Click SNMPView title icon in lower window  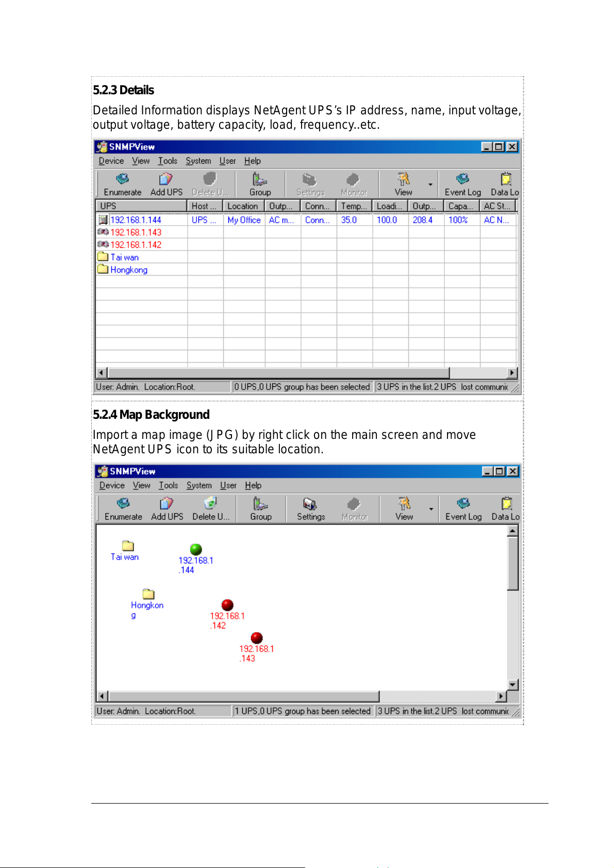pos(103,471)
